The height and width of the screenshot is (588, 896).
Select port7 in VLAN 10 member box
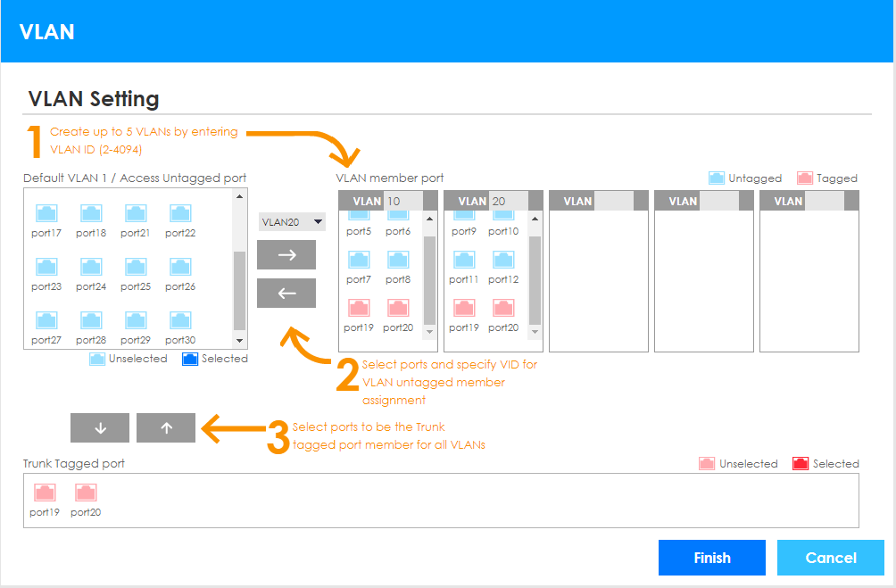(x=359, y=261)
